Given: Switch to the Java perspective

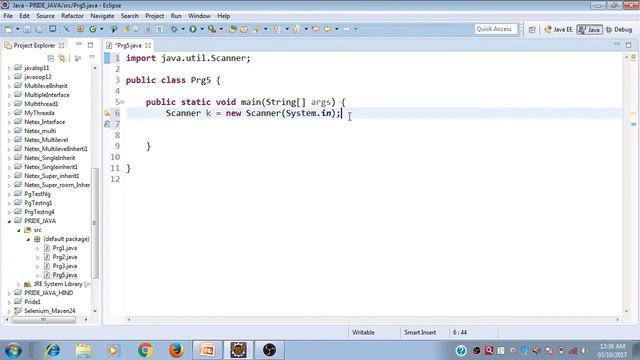Looking at the screenshot, I should [x=589, y=29].
